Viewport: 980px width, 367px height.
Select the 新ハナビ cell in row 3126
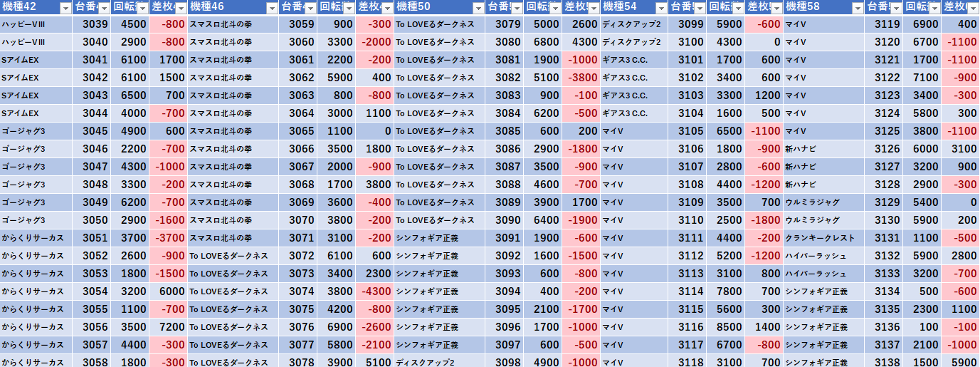pyautogui.click(x=825, y=149)
